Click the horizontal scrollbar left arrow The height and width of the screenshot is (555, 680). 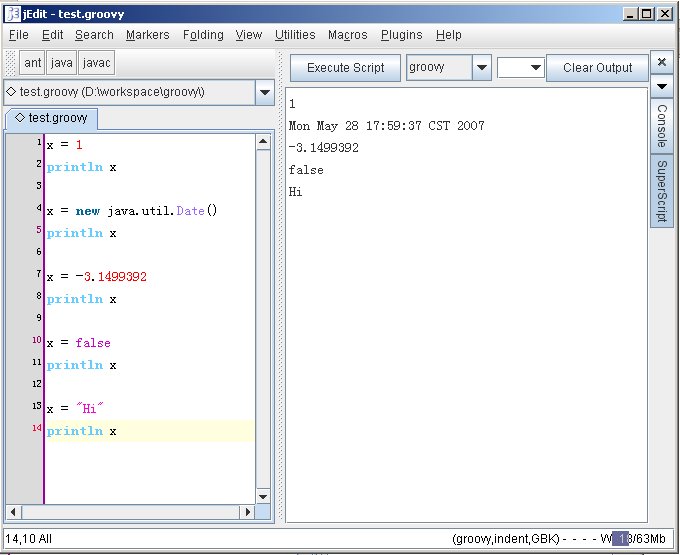tap(13, 512)
